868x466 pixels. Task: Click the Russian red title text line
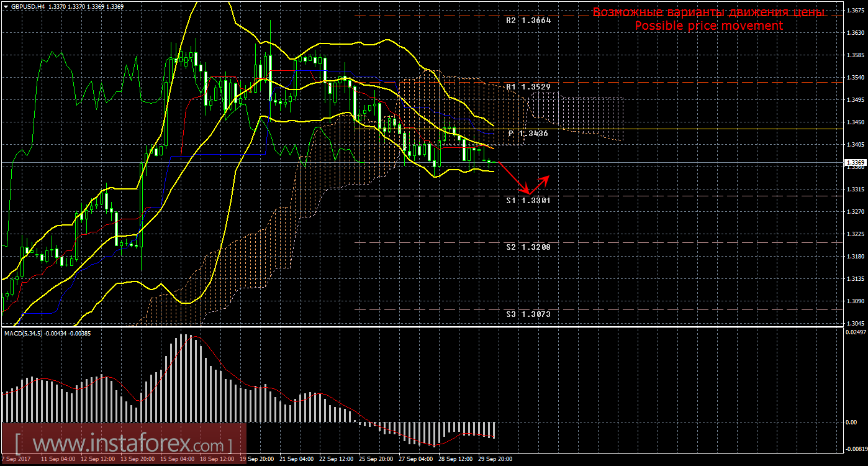point(708,12)
